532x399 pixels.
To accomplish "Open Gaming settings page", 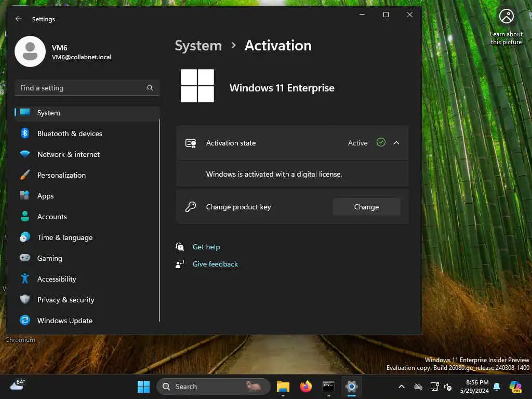I will pos(87,258).
